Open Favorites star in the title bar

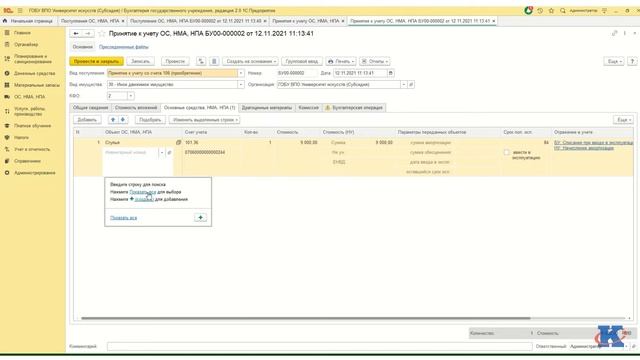551,11
